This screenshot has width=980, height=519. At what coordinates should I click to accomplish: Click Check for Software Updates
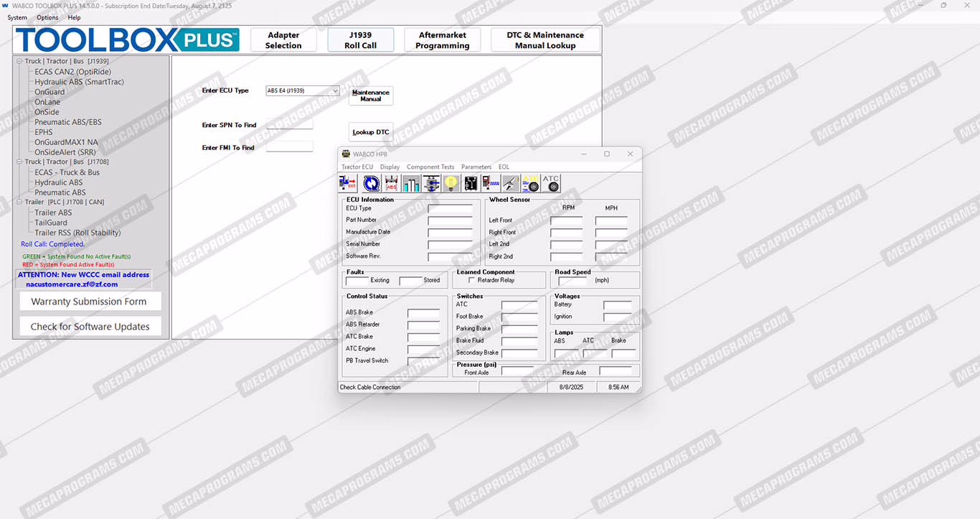(x=90, y=326)
